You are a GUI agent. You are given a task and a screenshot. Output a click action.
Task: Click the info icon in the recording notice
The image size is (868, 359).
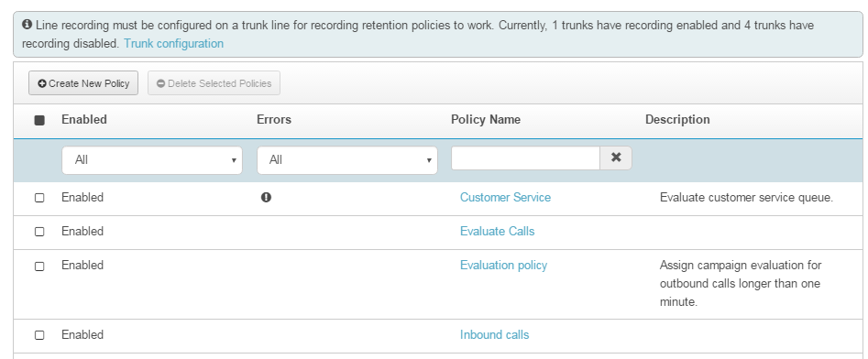[27, 25]
